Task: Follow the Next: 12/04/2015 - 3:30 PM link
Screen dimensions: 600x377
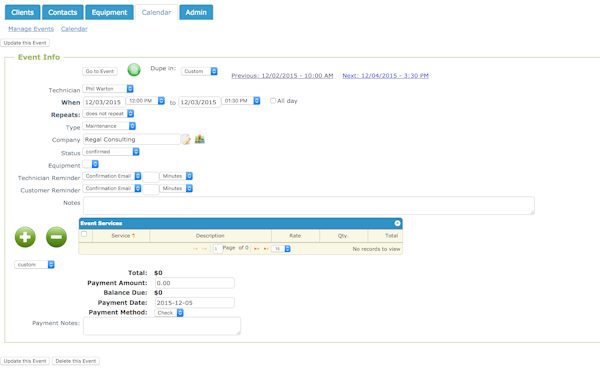Action: click(385, 76)
